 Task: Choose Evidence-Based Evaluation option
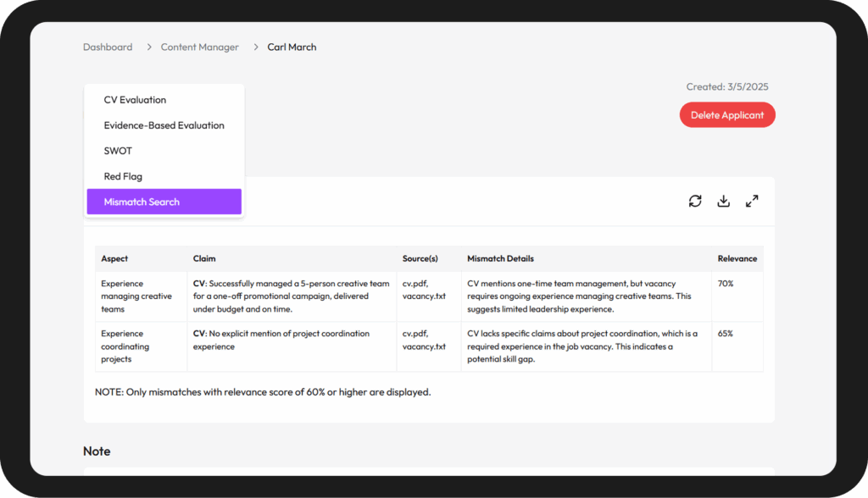pyautogui.click(x=164, y=125)
